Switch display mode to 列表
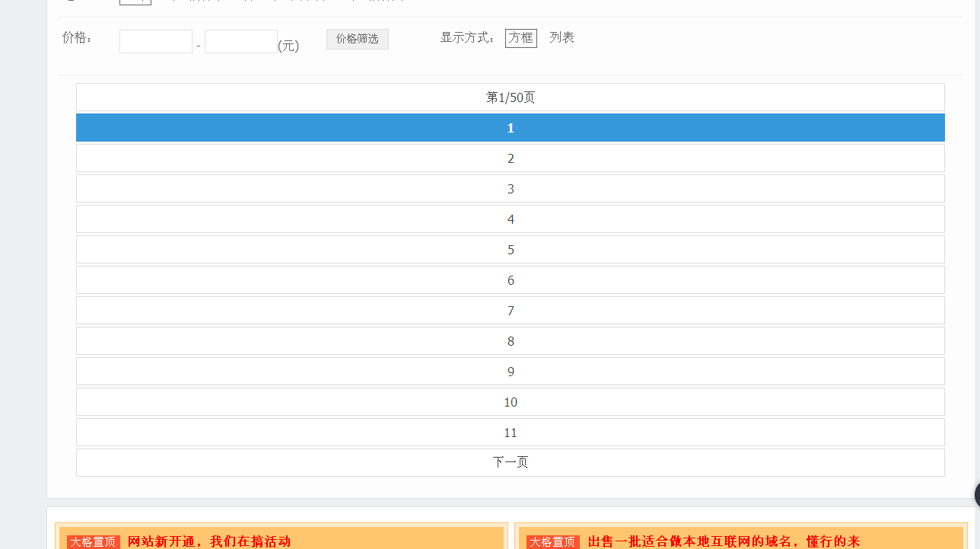This screenshot has width=980, height=549. [562, 38]
